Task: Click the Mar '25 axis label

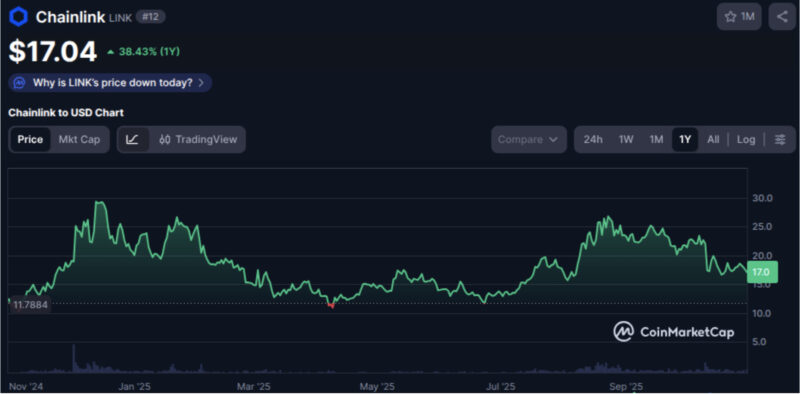Action: coord(254,386)
